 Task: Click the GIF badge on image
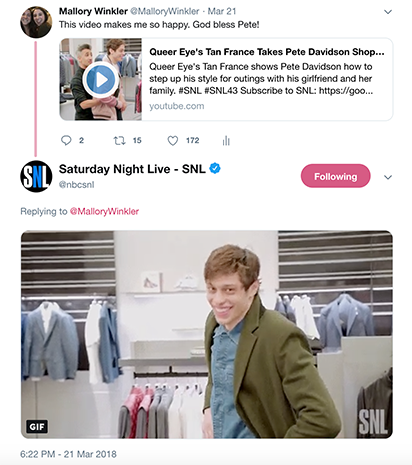pyautogui.click(x=37, y=427)
